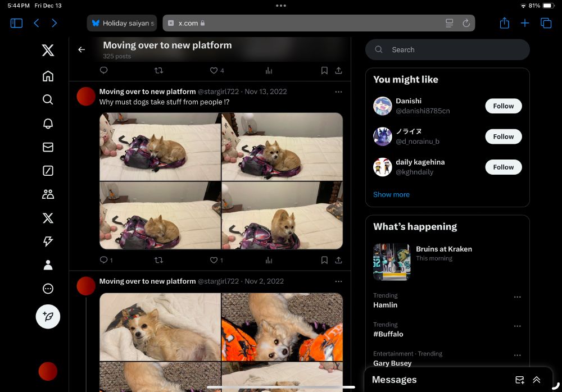Open top-left dog photo in Nov 13 post
Image resolution: width=562 pixels, height=392 pixels.
(160, 147)
